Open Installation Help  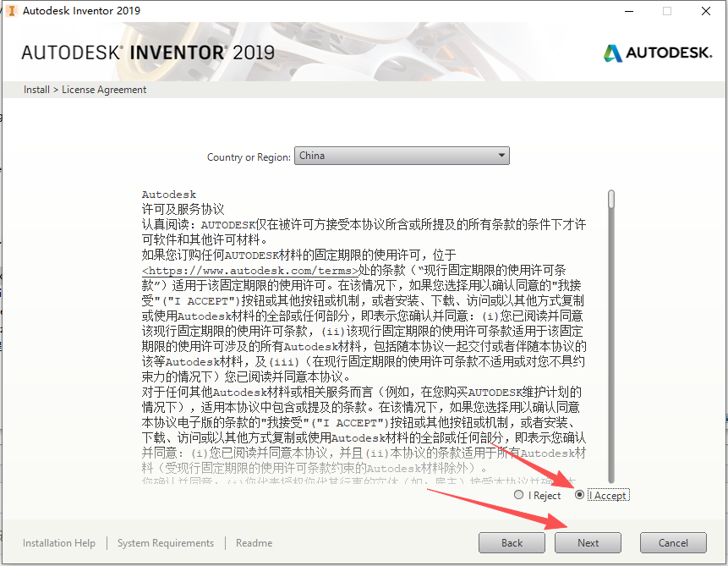[58, 542]
